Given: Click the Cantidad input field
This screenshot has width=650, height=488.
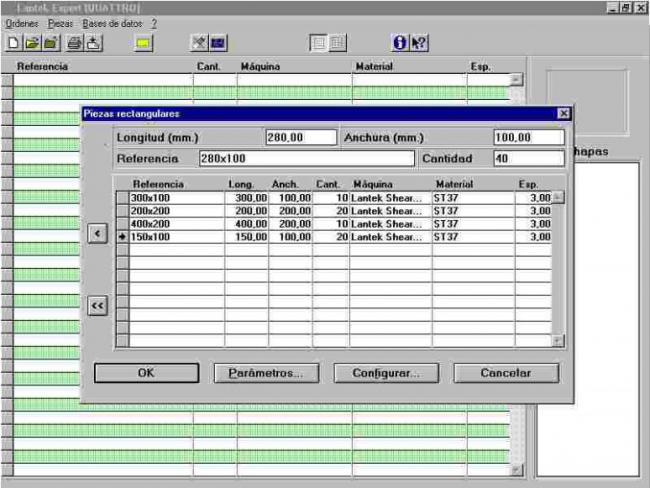Looking at the screenshot, I should coord(529,158).
